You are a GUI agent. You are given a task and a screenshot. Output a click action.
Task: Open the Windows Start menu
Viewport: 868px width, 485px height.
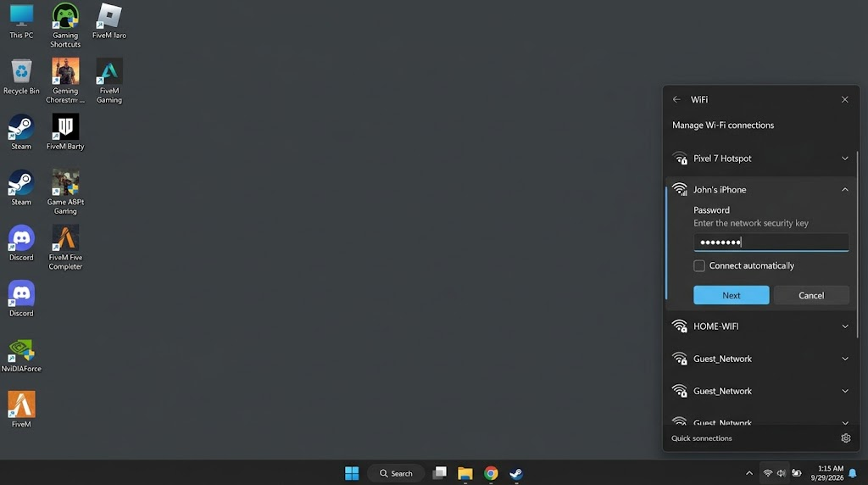352,473
